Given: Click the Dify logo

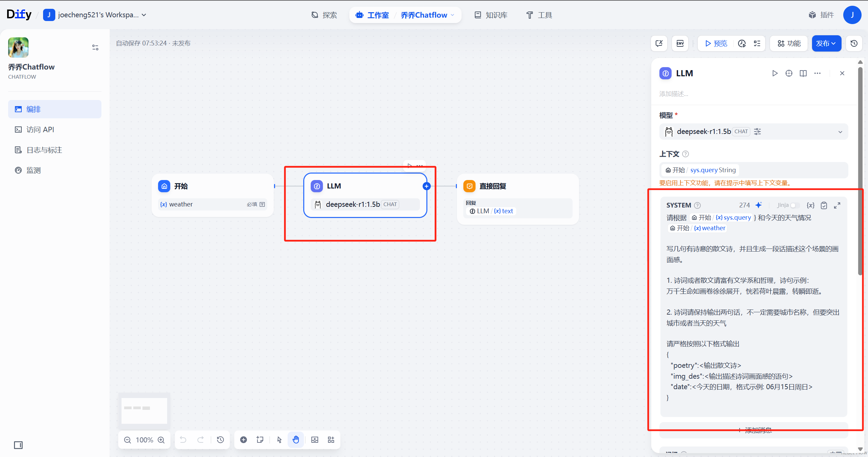Looking at the screenshot, I should [x=19, y=15].
